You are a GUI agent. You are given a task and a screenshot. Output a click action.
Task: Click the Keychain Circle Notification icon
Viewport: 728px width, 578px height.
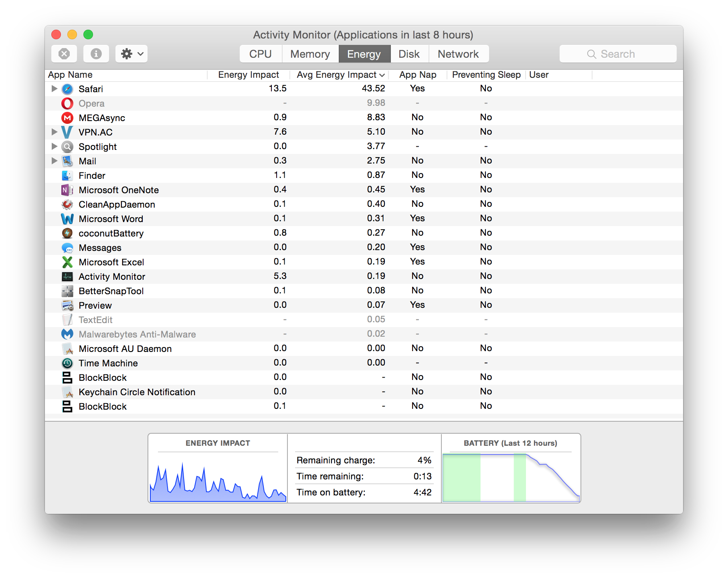coord(67,392)
